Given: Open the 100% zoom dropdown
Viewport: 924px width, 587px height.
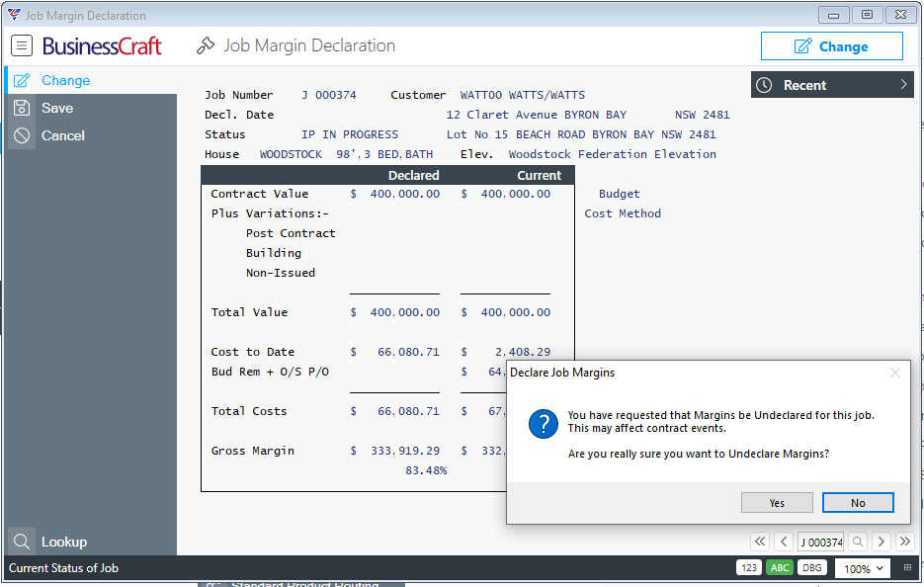Looking at the screenshot, I should 863,568.
